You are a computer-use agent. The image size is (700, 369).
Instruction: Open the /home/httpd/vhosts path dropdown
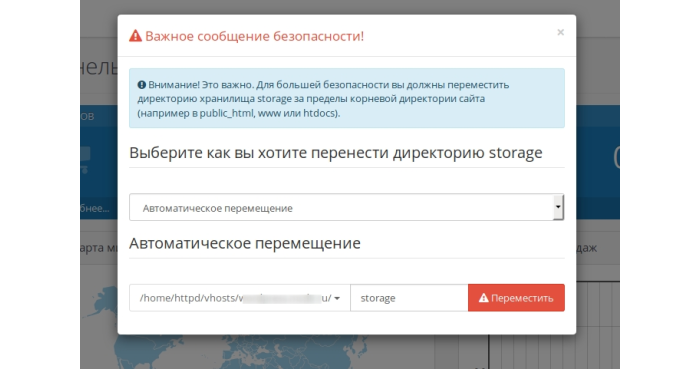click(x=240, y=298)
